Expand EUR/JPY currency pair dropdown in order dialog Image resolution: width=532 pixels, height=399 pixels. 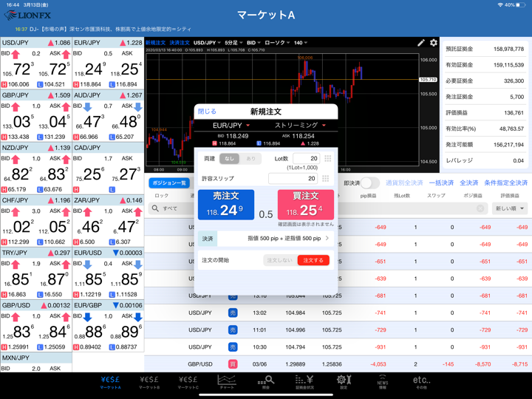[x=231, y=126]
